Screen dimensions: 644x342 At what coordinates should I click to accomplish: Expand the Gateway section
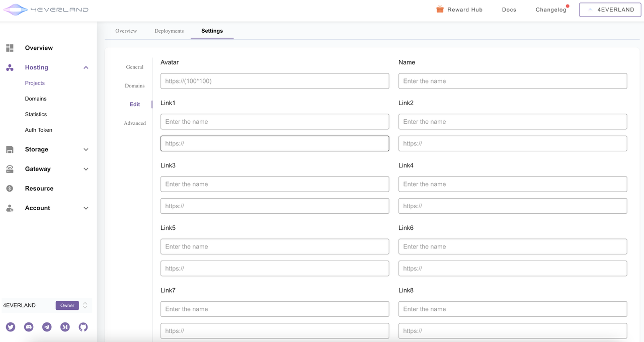(x=86, y=169)
